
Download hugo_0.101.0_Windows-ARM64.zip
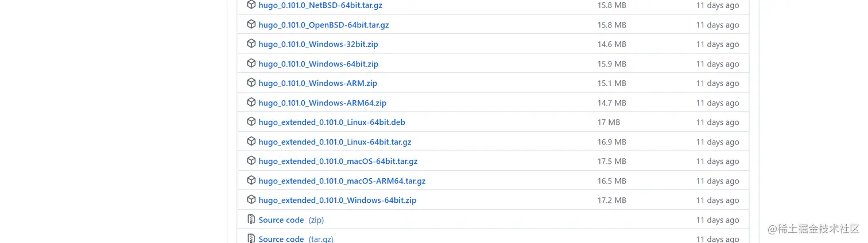pyautogui.click(x=322, y=103)
